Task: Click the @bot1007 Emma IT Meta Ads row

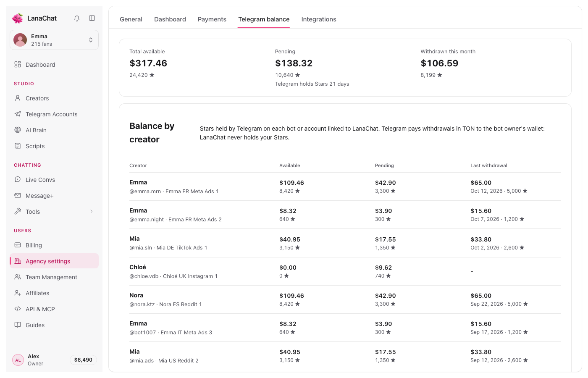Action: [x=345, y=328]
